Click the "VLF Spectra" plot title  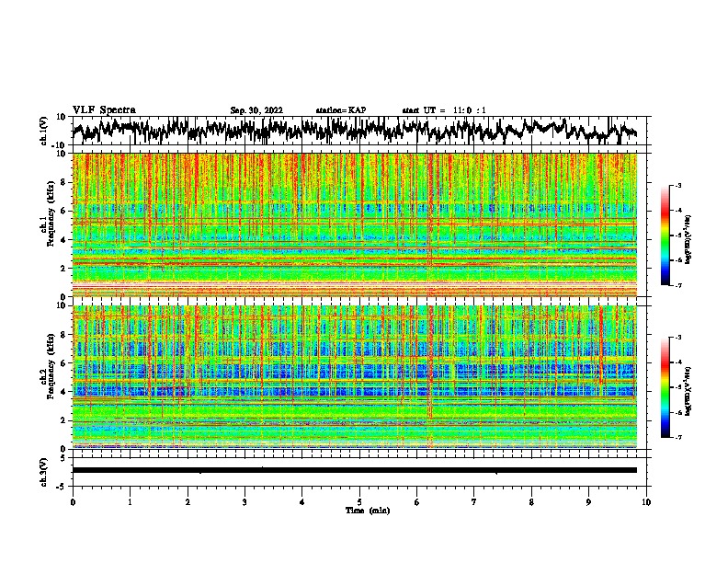pyautogui.click(x=104, y=110)
